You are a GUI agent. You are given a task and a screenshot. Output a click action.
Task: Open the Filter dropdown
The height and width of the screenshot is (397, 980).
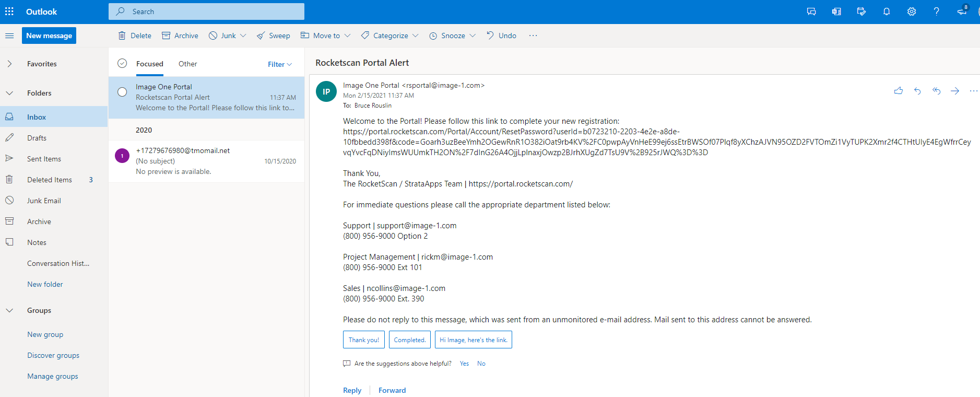280,64
